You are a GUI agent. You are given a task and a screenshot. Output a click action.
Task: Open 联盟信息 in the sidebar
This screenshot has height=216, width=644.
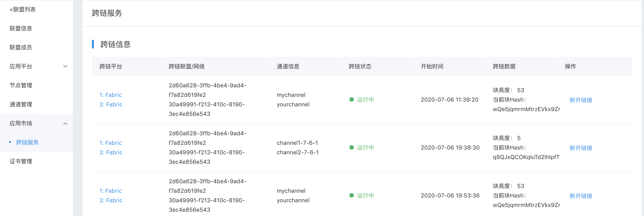coord(21,28)
